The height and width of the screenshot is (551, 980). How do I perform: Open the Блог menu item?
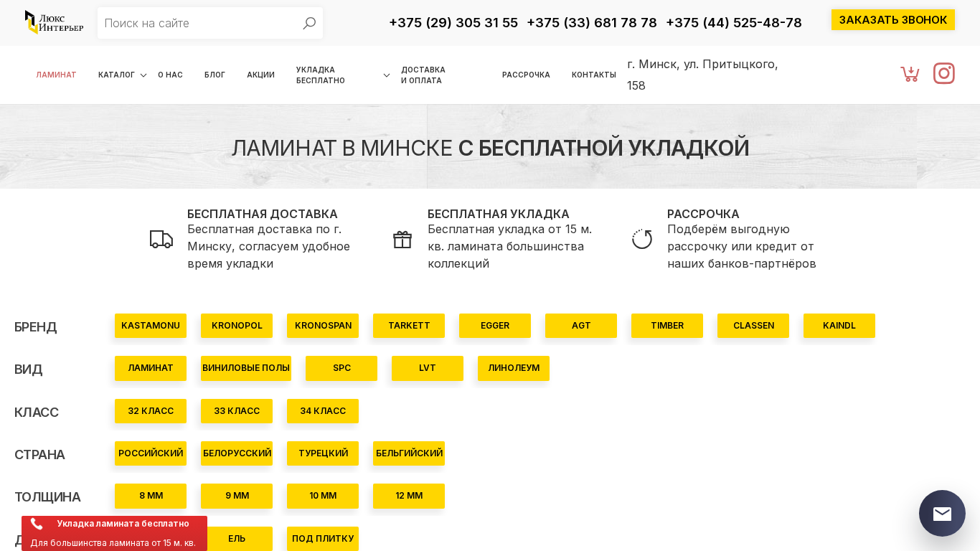(x=215, y=75)
